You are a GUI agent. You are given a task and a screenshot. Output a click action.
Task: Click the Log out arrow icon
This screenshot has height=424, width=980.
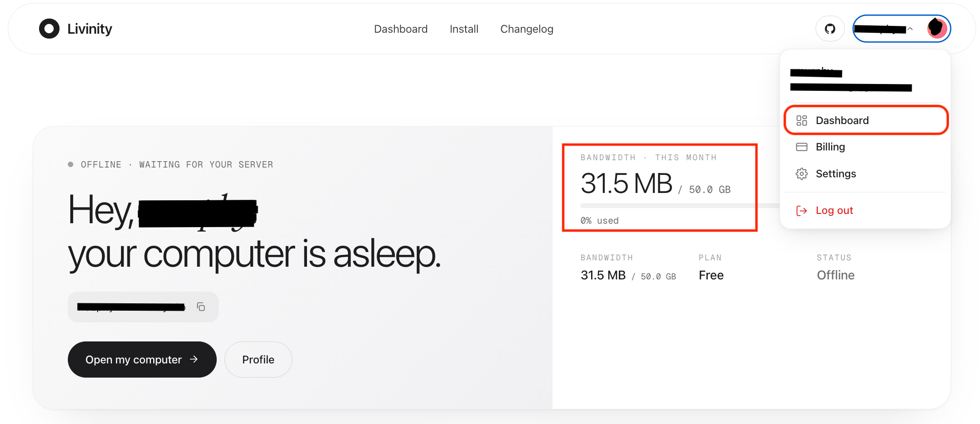[801, 211]
